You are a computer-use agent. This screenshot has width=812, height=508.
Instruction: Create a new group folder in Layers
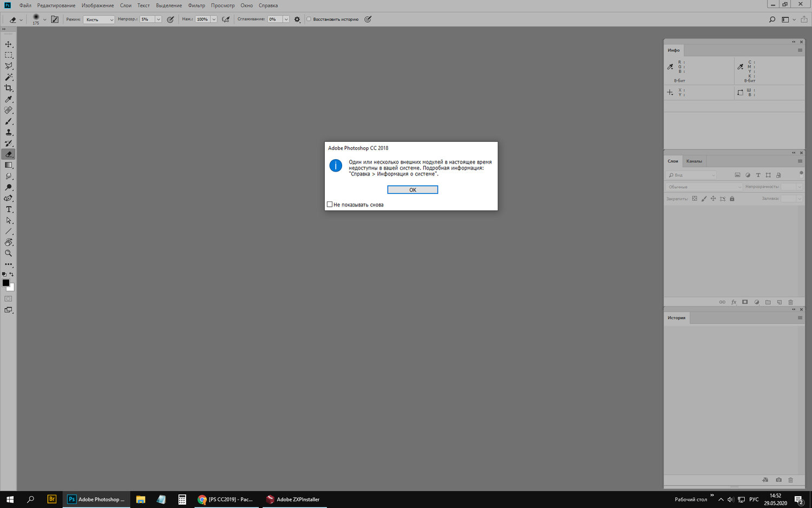(768, 302)
